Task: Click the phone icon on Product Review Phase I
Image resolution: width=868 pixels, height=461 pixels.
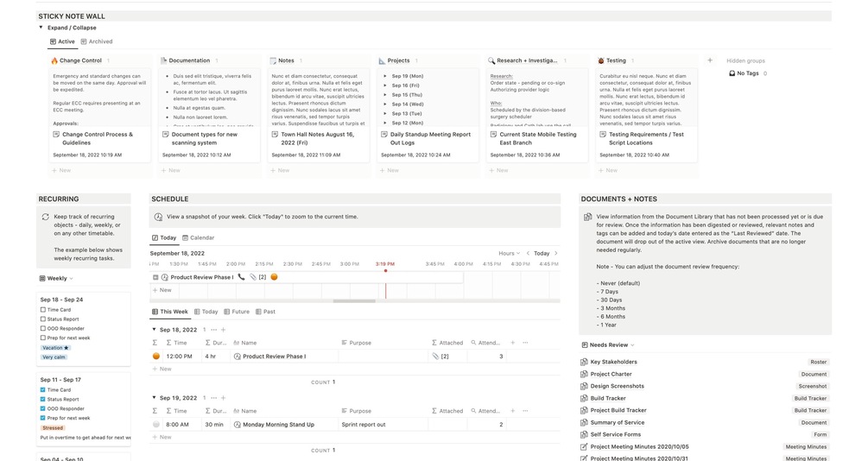Action: point(241,277)
